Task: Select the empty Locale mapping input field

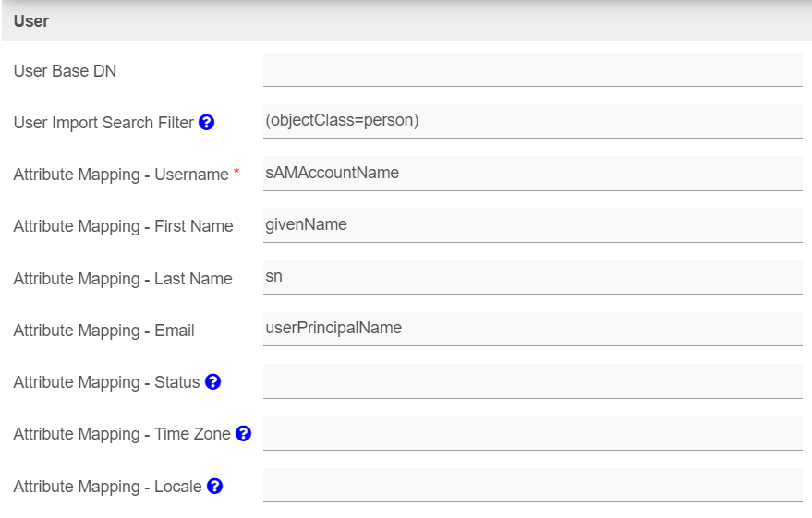Action: [532, 485]
